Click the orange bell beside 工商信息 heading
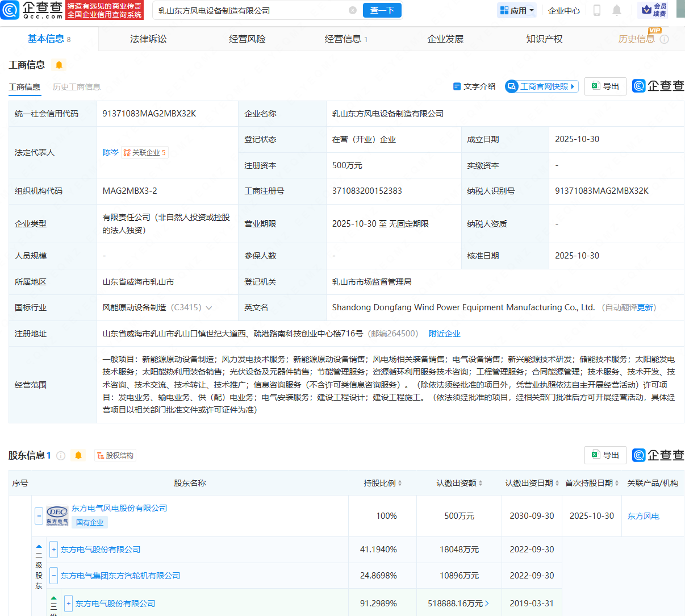The height and width of the screenshot is (616, 685). pyautogui.click(x=59, y=65)
